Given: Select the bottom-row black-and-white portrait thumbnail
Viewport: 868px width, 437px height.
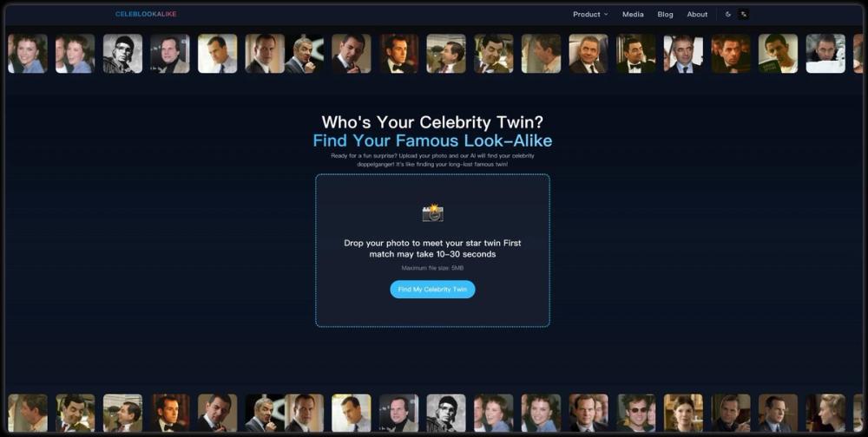Looking at the screenshot, I should (446, 413).
